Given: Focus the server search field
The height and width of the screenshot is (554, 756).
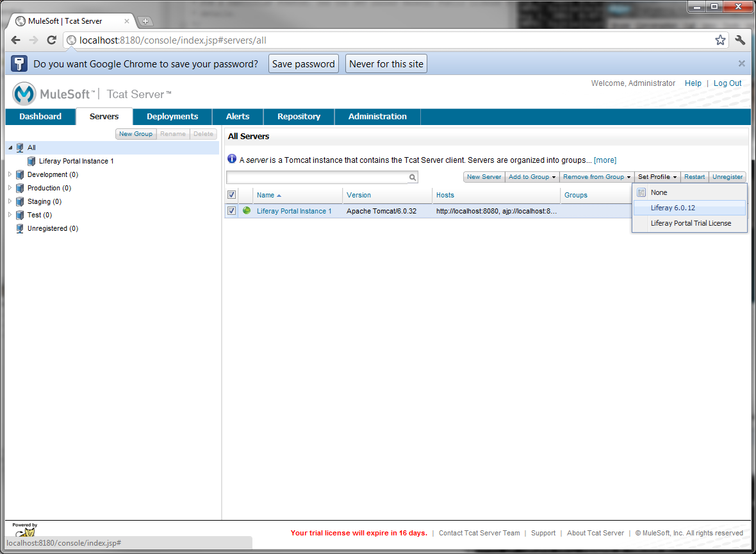Looking at the screenshot, I should (317, 177).
